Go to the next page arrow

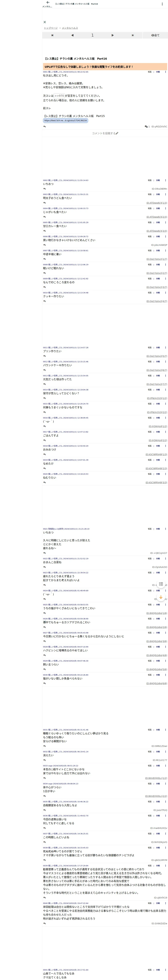point(112,35)
